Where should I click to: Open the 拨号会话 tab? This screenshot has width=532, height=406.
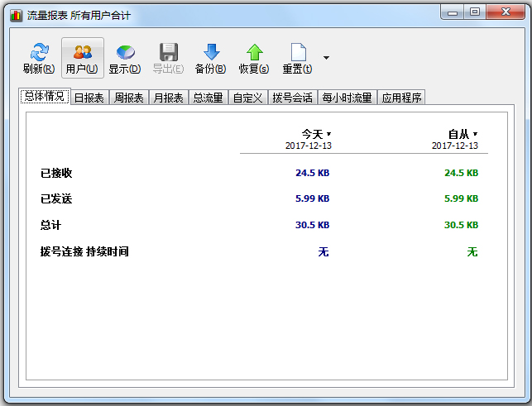click(292, 98)
